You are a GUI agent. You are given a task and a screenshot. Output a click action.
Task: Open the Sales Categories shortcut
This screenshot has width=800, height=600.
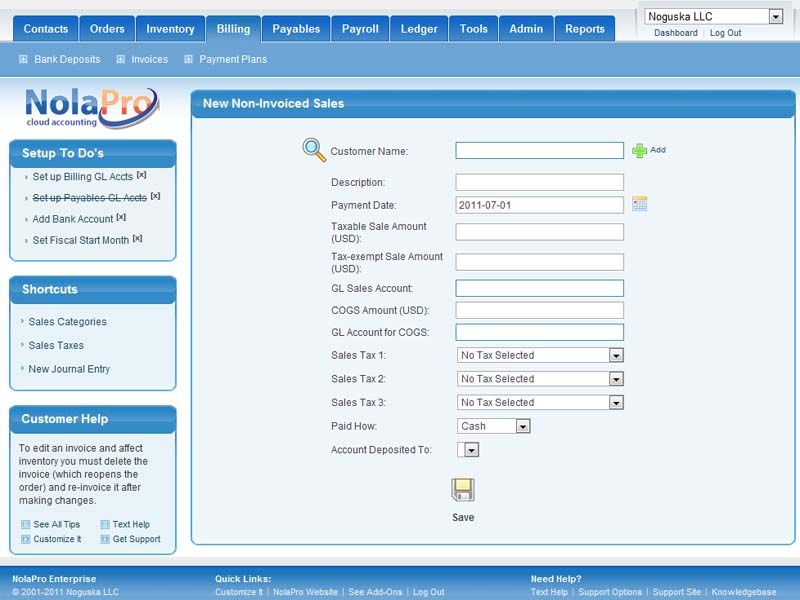(x=67, y=322)
